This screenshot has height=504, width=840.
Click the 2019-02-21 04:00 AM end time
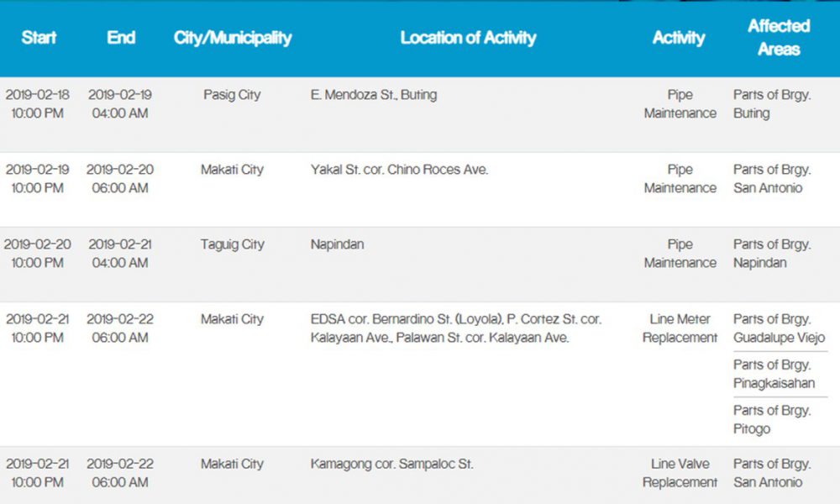coord(120,254)
